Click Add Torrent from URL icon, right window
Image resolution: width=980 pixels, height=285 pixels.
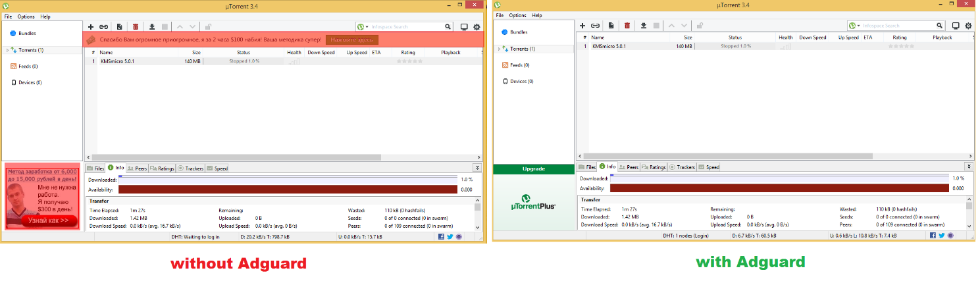tap(596, 26)
